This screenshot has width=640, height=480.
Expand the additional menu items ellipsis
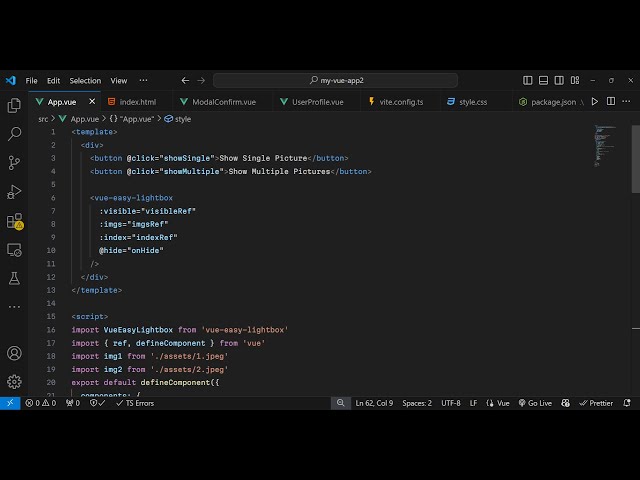143,80
